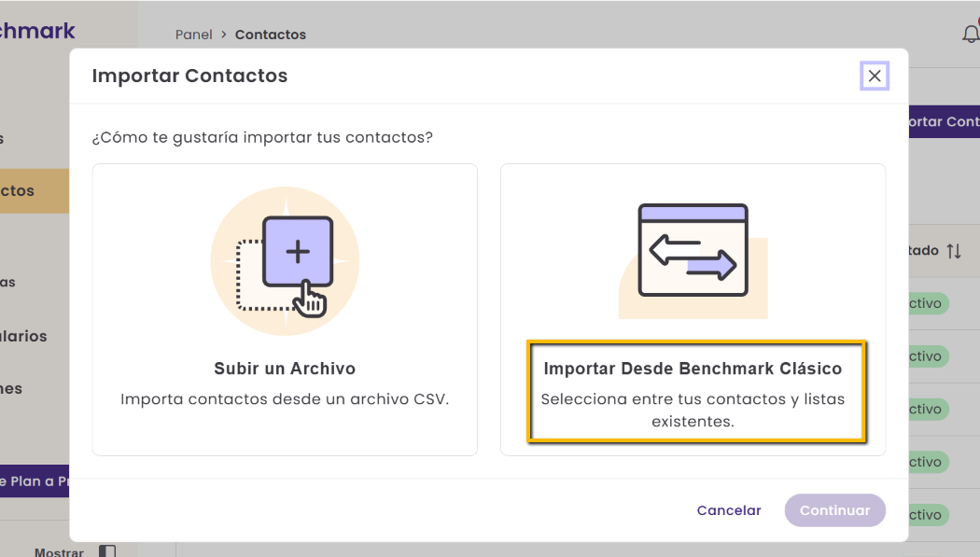The width and height of the screenshot is (980, 557).
Task: Click the upload file plus illustration
Action: point(285,261)
